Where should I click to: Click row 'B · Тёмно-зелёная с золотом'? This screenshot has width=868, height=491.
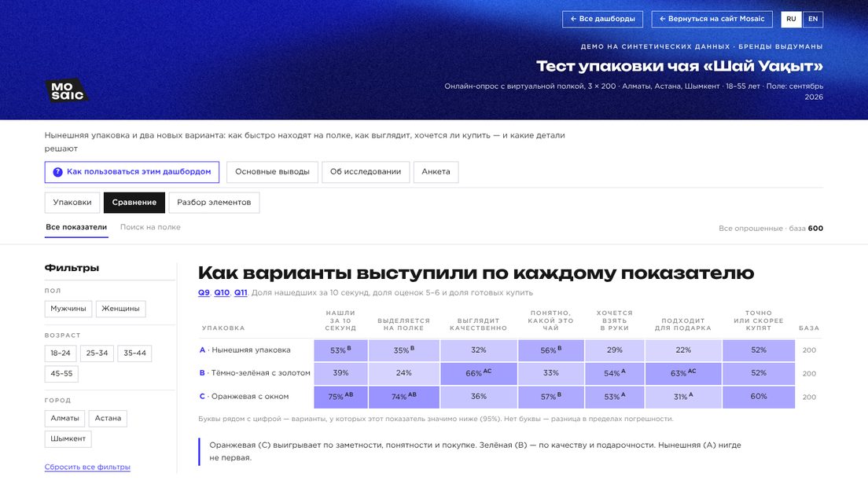(509, 374)
